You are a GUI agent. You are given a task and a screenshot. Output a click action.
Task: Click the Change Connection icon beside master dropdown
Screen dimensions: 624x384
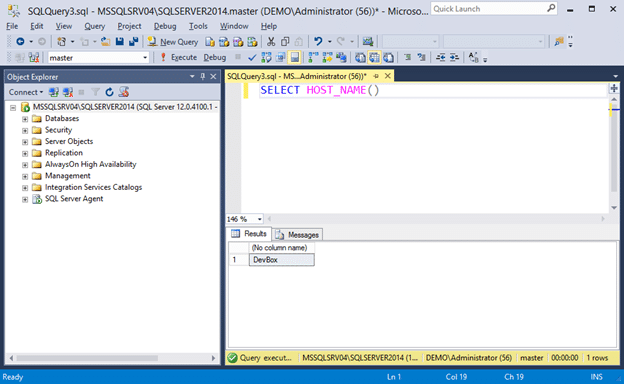(34, 58)
